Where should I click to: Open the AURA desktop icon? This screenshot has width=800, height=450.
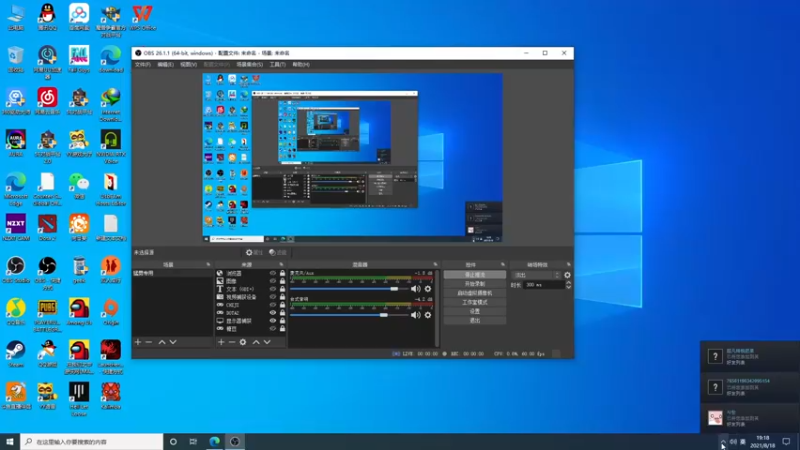16,143
